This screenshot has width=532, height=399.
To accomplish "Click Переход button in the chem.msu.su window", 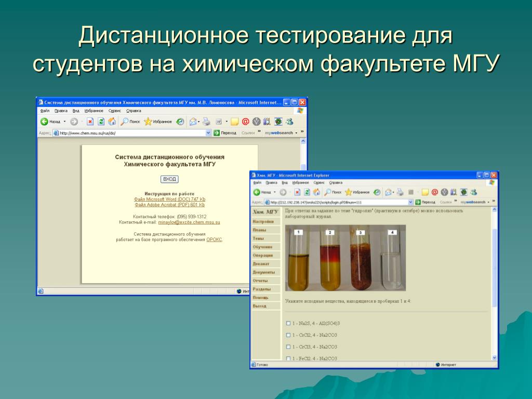I will [225, 133].
